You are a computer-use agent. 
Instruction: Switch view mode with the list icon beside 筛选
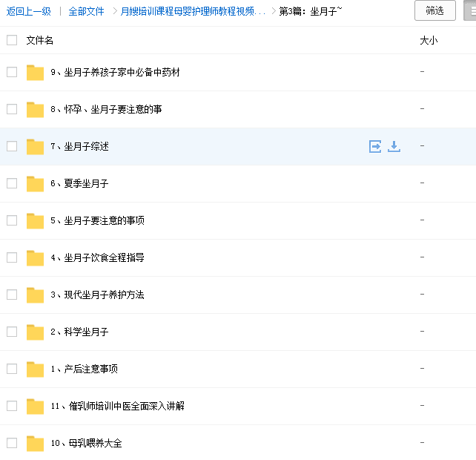click(469, 10)
